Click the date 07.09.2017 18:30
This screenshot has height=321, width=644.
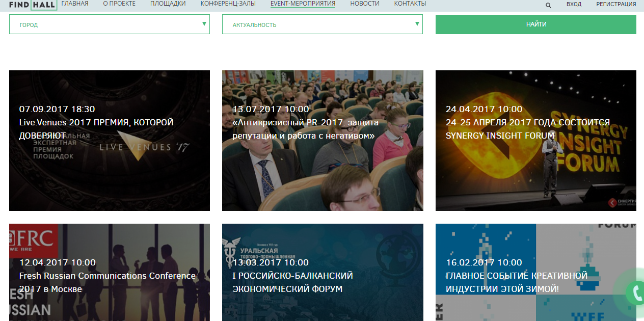[57, 109]
